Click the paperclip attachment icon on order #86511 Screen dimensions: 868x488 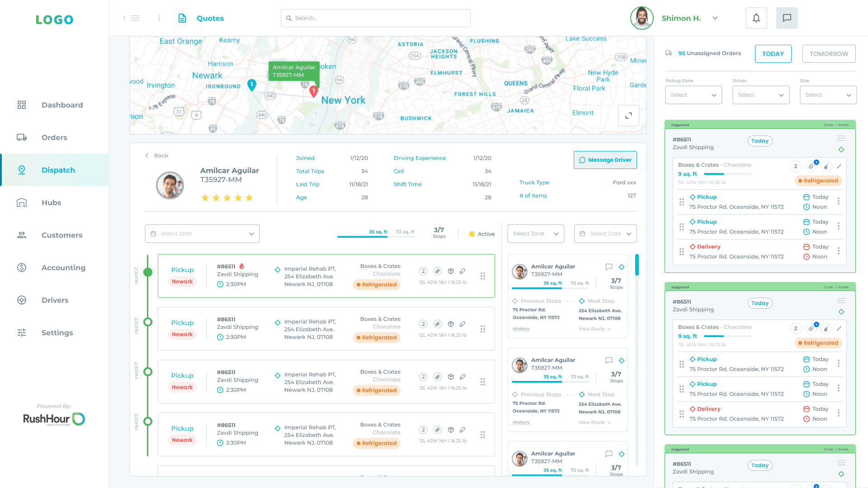811,166
